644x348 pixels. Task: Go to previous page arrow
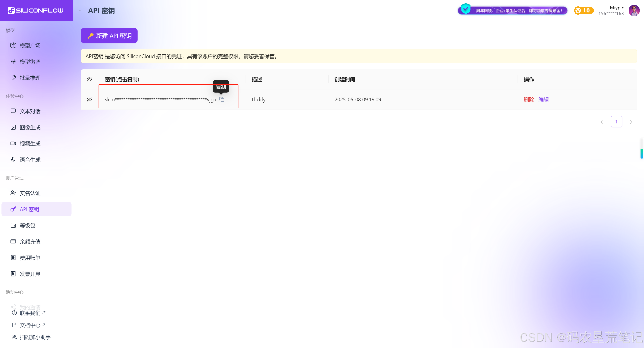[602, 122]
